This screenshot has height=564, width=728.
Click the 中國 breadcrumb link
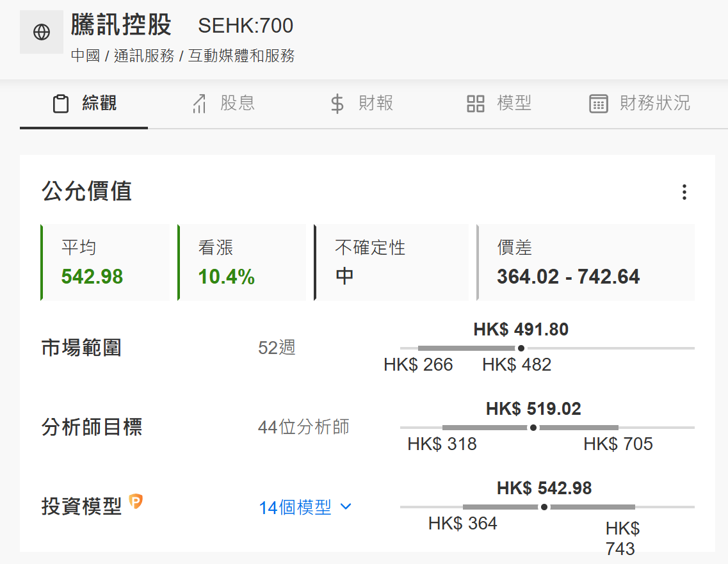tap(85, 56)
